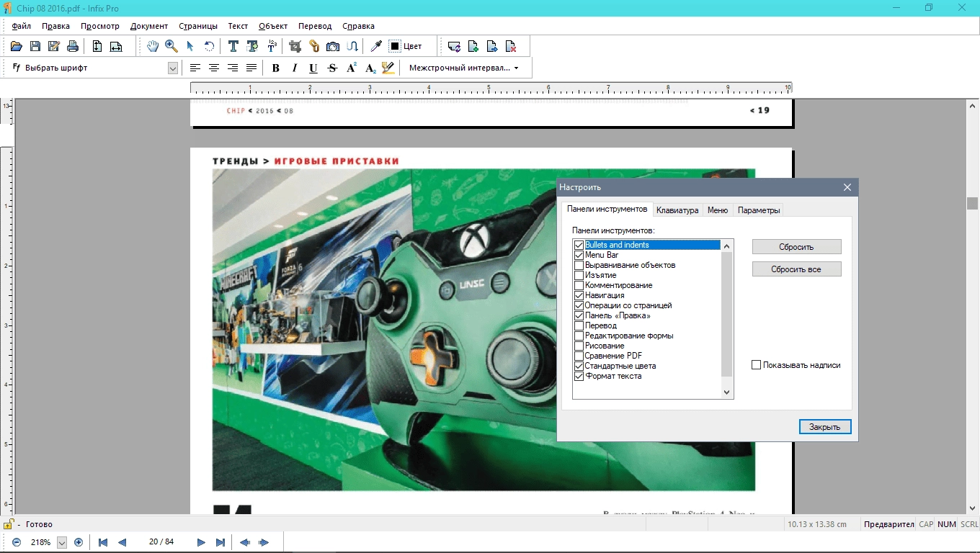Viewport: 980px width, 553px height.
Task: Select the Camera snapshot tool
Action: pyautogui.click(x=333, y=46)
